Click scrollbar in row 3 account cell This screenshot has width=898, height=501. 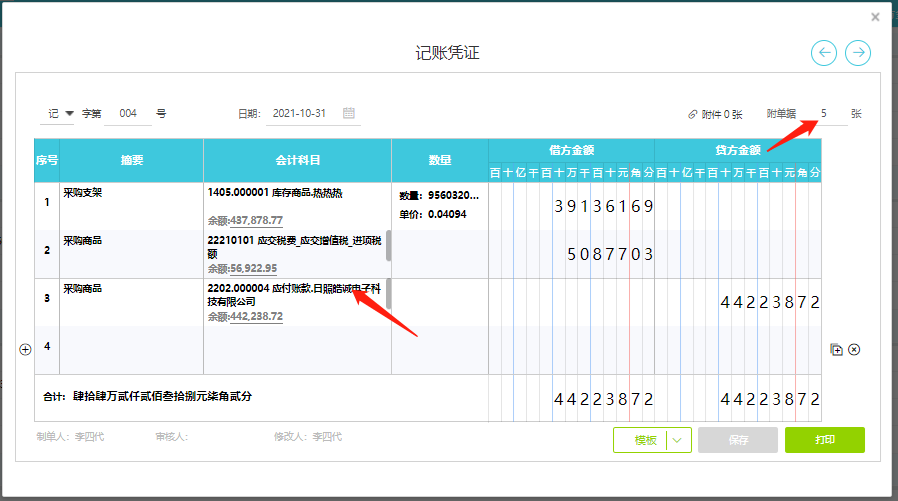388,294
